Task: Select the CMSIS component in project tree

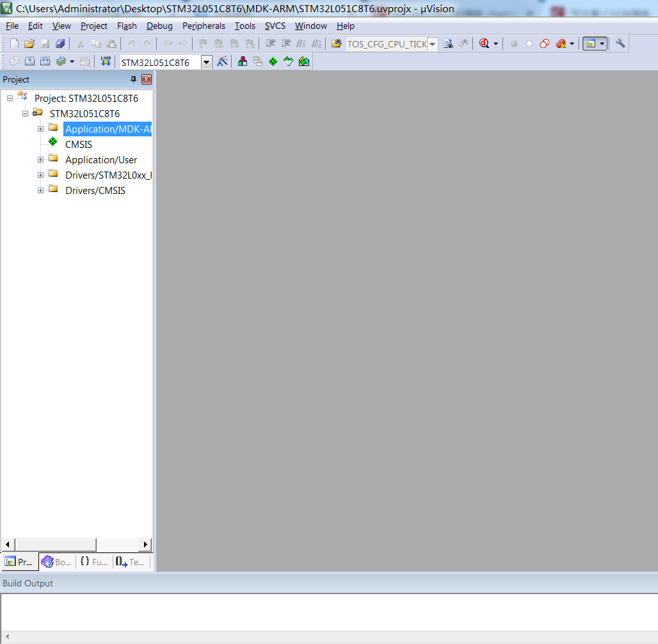Action: click(x=79, y=145)
